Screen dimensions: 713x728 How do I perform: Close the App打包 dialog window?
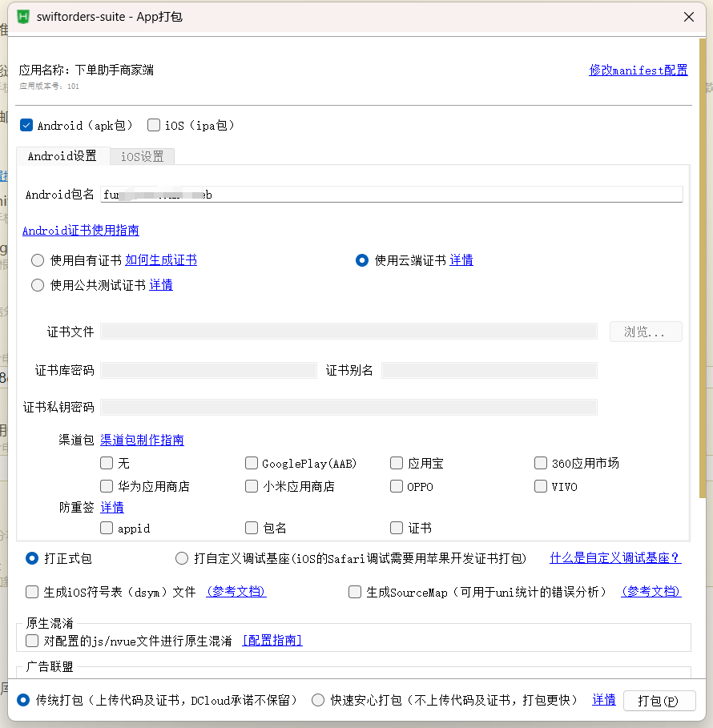point(688,16)
